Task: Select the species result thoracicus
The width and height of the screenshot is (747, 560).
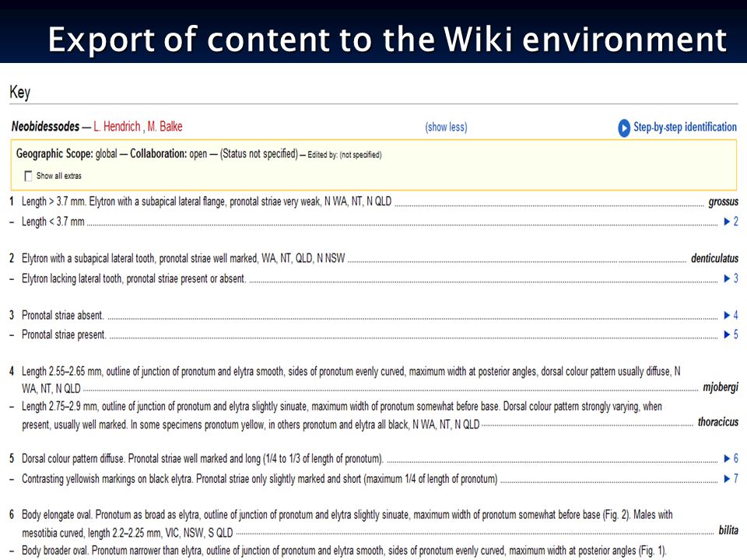Action: pos(718,422)
